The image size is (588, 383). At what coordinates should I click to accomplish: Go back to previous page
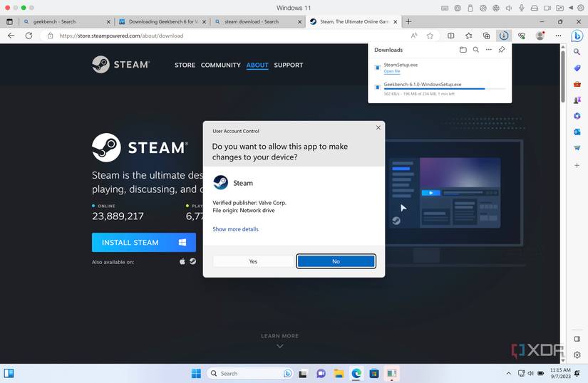[11, 36]
